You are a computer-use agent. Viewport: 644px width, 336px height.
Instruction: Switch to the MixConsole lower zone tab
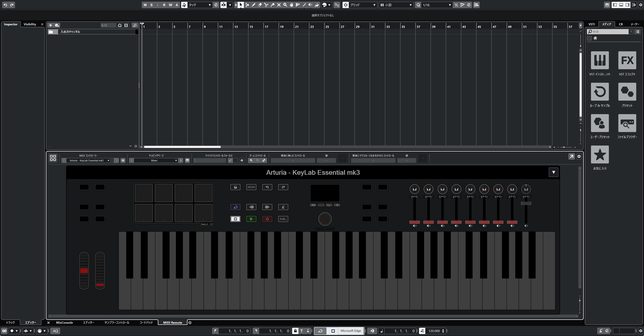pos(64,322)
